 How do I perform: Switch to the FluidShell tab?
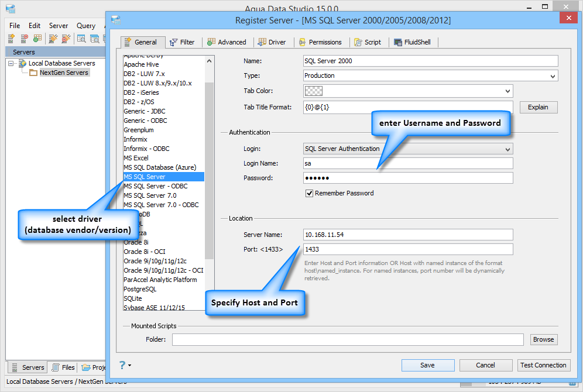[x=412, y=42]
